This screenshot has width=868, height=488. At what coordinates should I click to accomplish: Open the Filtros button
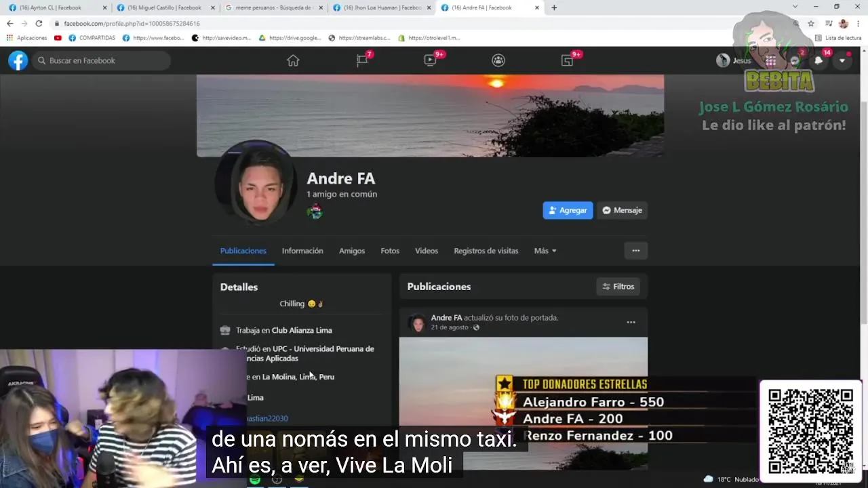618,287
